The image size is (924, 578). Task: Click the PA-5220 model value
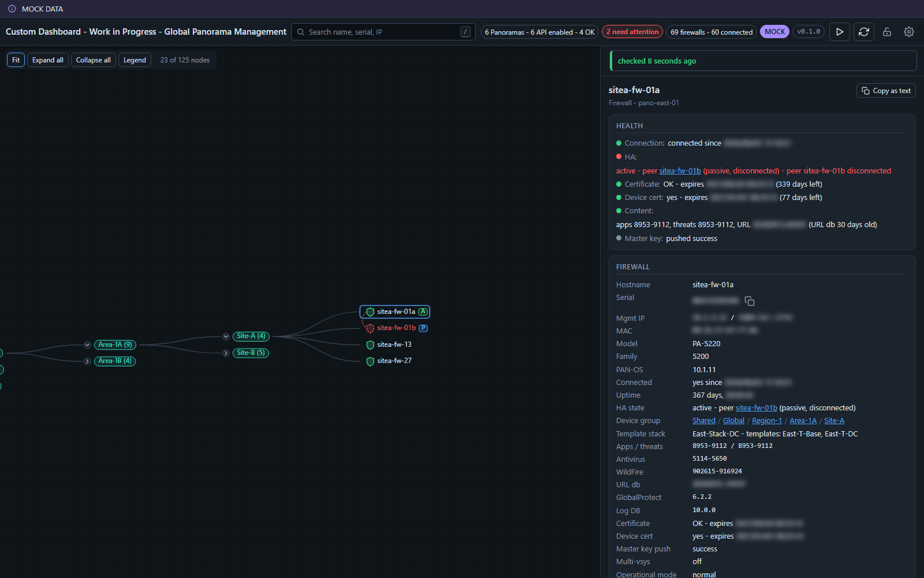click(x=706, y=344)
